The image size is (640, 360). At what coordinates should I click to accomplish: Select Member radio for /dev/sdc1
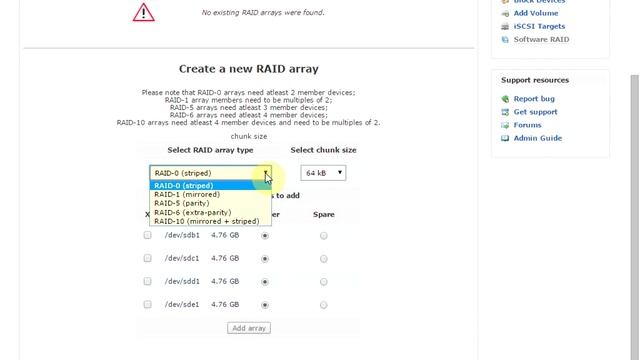pyautogui.click(x=265, y=259)
